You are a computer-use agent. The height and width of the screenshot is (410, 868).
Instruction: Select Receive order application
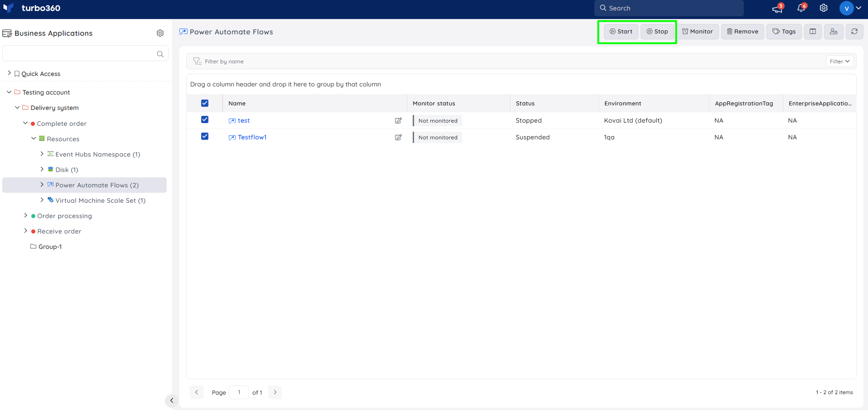tap(59, 231)
